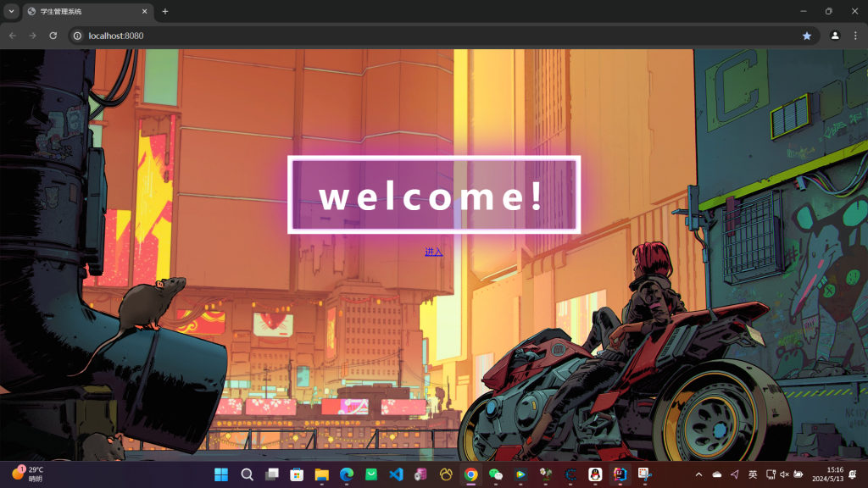Open the green shopping bag app
868x488 pixels.
371,474
